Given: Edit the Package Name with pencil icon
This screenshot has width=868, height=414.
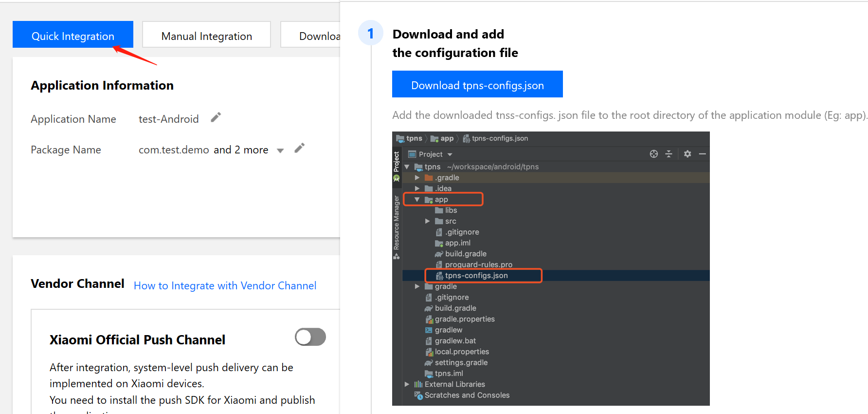Looking at the screenshot, I should point(300,148).
